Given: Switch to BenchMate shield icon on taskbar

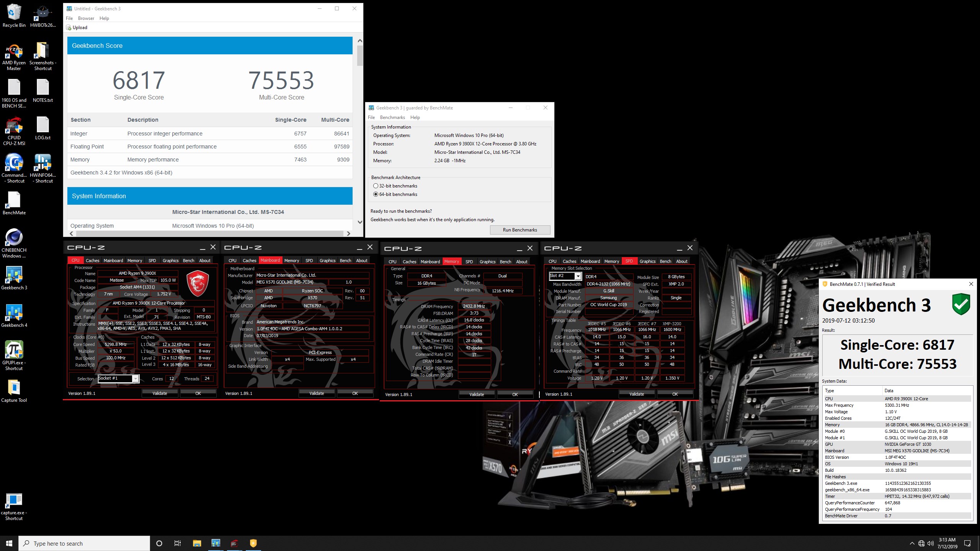Looking at the screenshot, I should pos(253,543).
